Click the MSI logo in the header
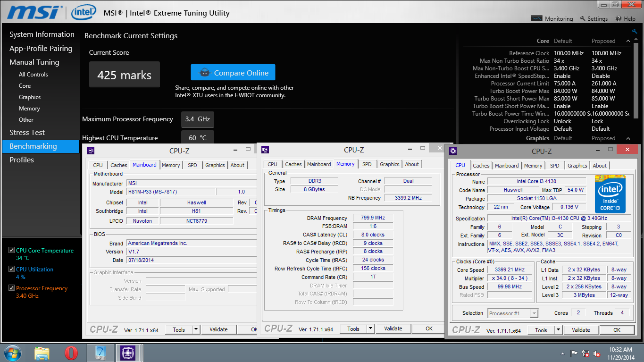This screenshot has width=644, height=362. pos(34,12)
